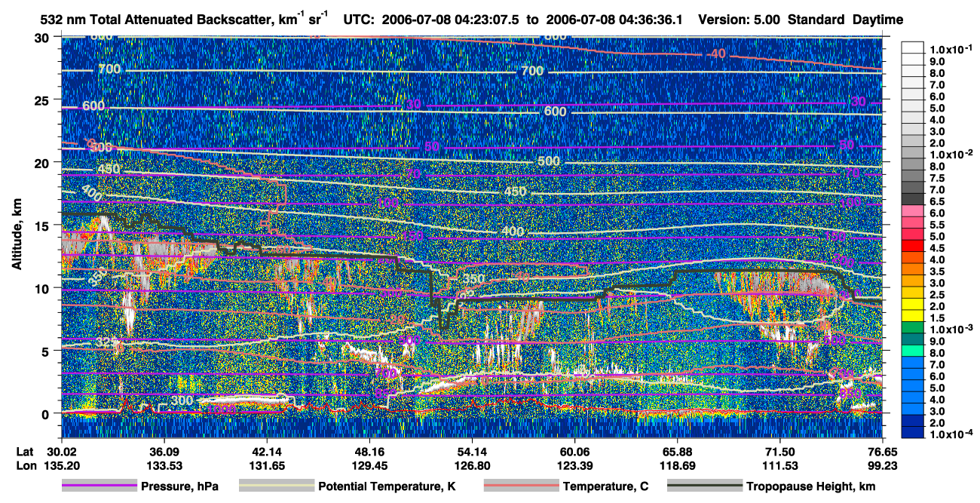
Task: Click the latitude value 76.65
Action: (882, 451)
